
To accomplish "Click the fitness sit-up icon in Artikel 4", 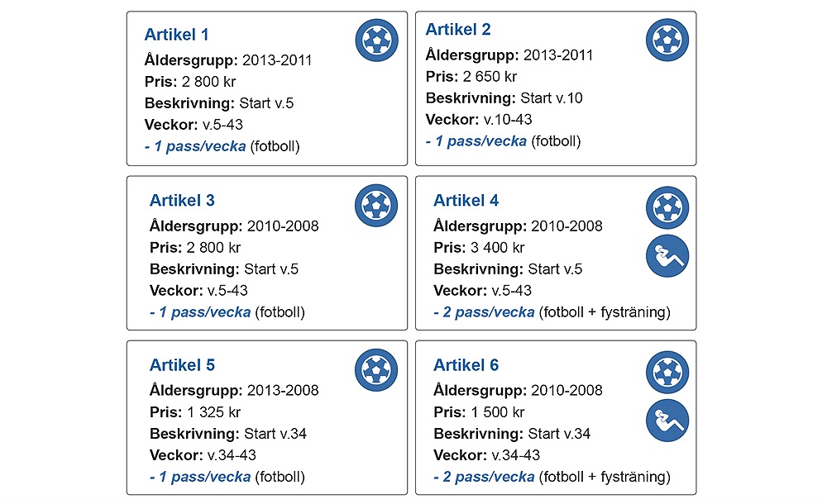I will pos(667,256).
